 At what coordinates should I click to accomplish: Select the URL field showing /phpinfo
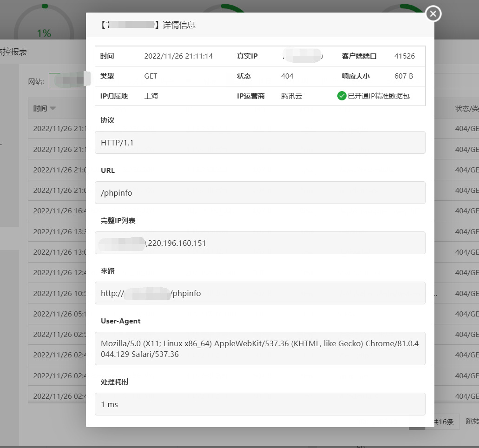[260, 192]
